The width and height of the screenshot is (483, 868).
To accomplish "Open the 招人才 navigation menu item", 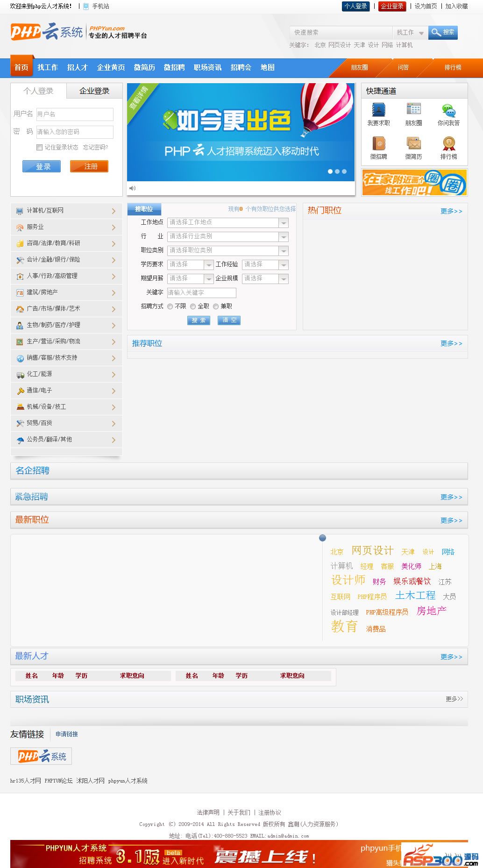I will click(x=77, y=67).
